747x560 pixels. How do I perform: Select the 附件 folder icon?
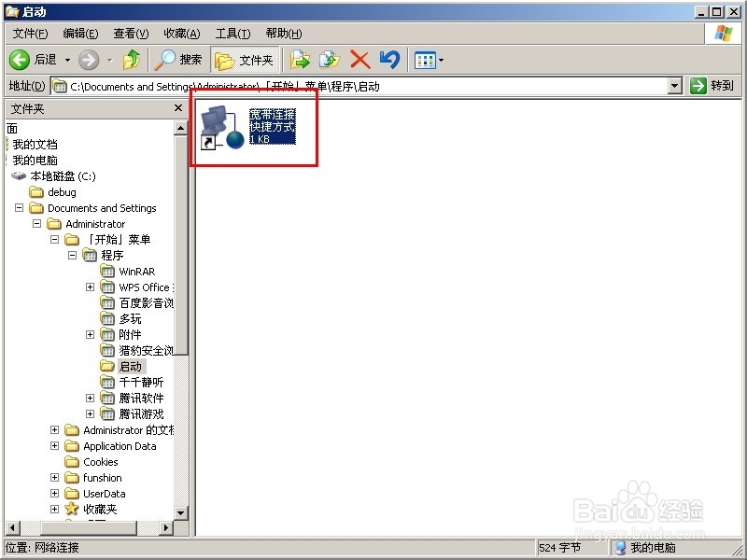point(107,335)
